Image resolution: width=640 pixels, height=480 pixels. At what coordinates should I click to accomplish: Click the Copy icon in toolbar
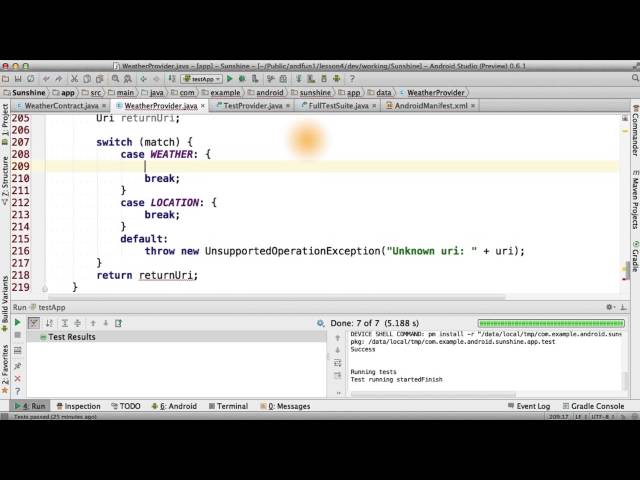(87, 79)
